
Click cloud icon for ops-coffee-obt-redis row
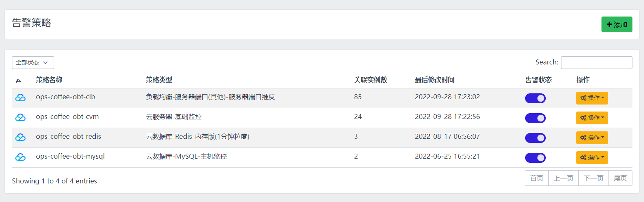pyautogui.click(x=21, y=137)
